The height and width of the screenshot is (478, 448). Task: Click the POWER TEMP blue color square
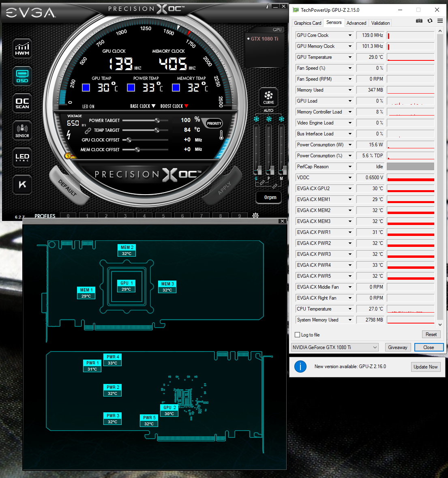tap(131, 88)
